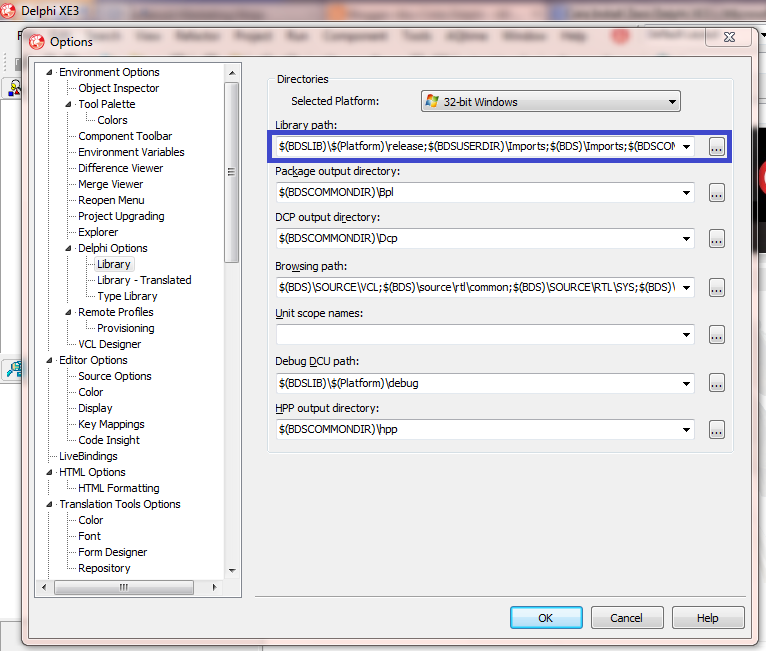This screenshot has height=651, width=766.
Task: Select Library - Translated tree item
Action: [144, 280]
